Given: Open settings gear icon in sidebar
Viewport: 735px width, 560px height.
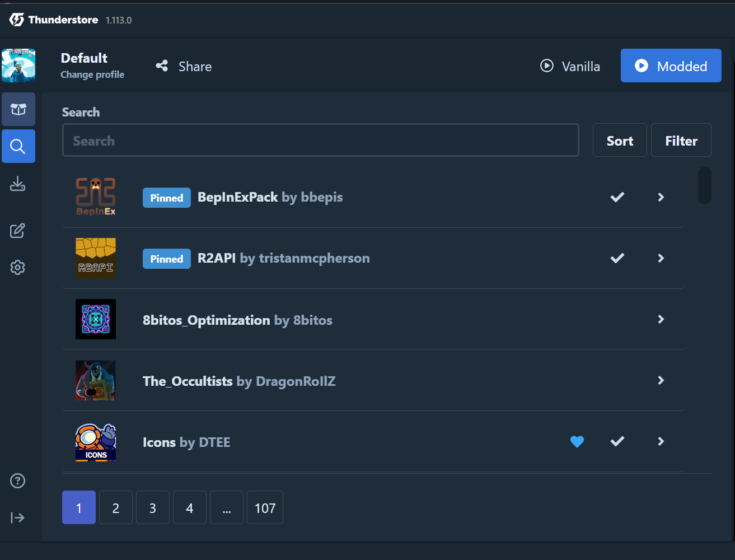Looking at the screenshot, I should click(x=18, y=268).
